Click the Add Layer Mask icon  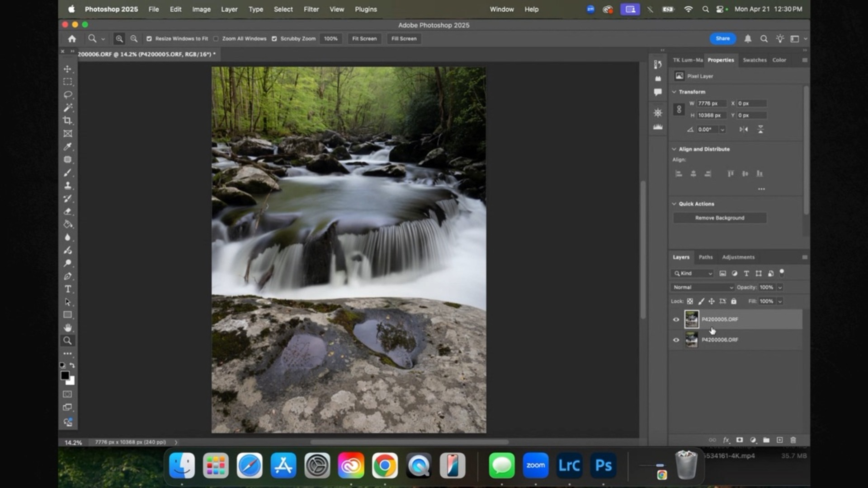[x=740, y=440]
